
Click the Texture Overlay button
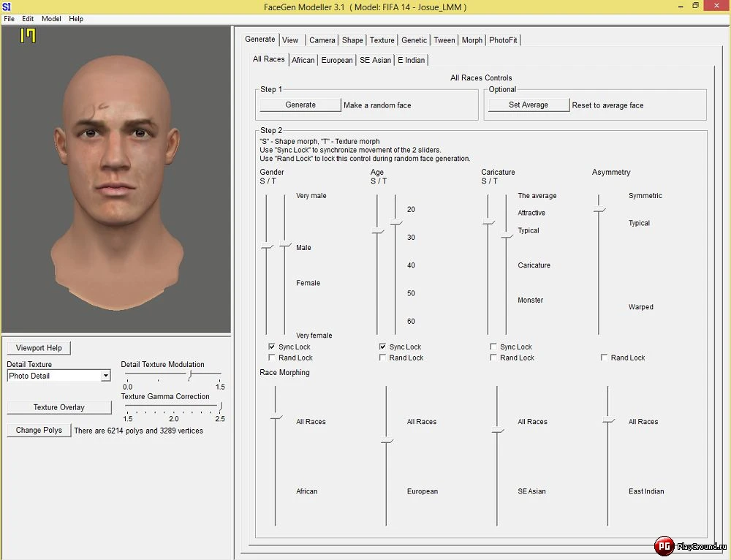tap(58, 407)
